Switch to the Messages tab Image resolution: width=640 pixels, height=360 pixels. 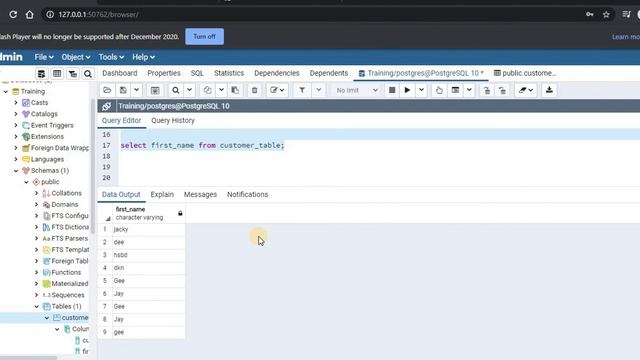pyautogui.click(x=200, y=194)
